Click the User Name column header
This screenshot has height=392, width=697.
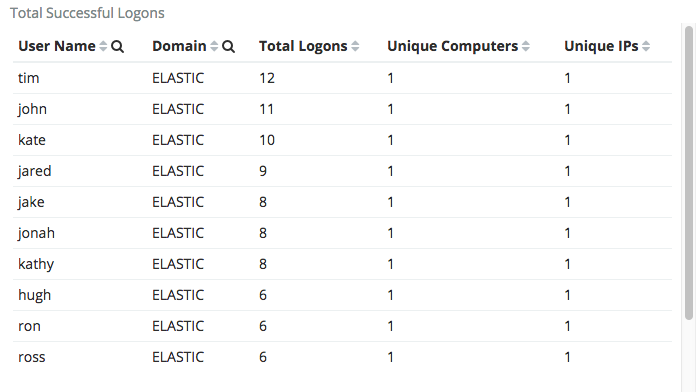(57, 46)
